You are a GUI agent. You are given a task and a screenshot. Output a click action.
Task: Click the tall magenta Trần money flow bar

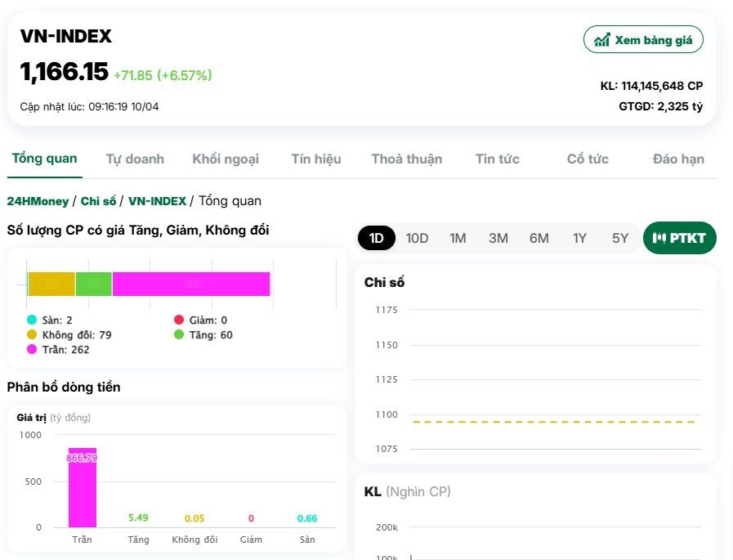coord(82,491)
